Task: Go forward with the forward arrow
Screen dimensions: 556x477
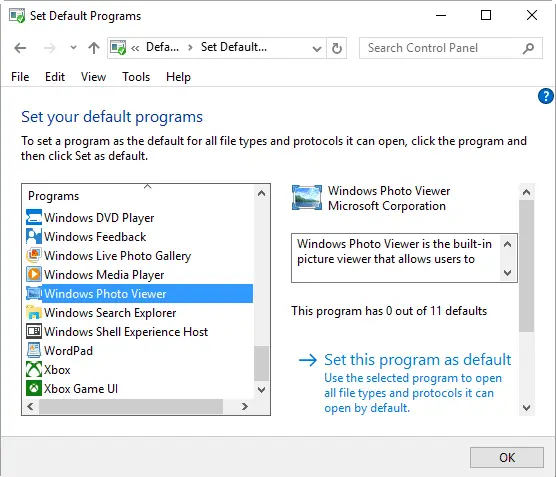Action: pos(50,48)
